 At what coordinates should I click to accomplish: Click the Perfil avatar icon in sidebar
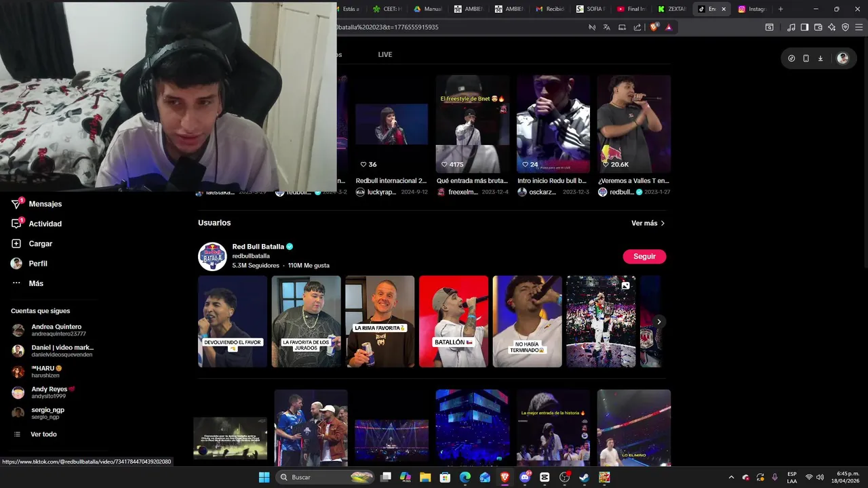click(16, 264)
